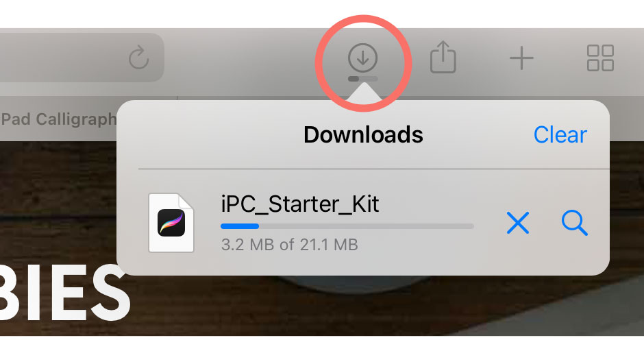Click the large BIES heading on page
644x351 pixels.
(x=64, y=294)
